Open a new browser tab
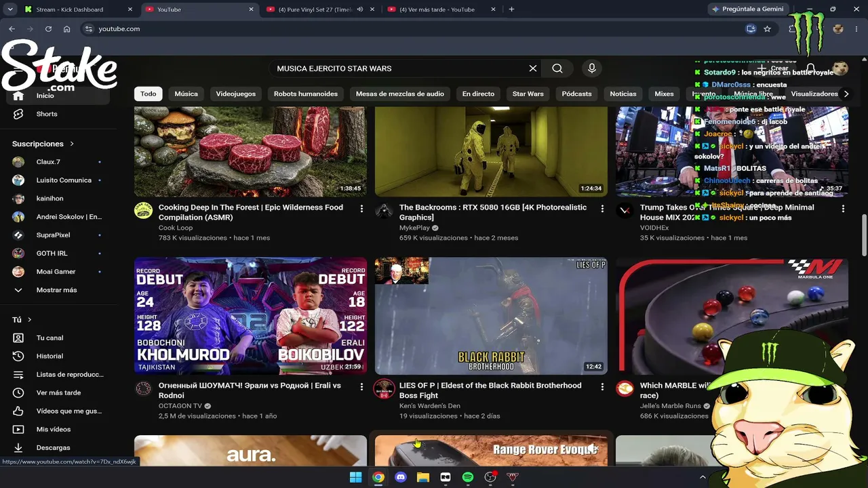Screen dimensions: 868x488 [511, 9]
